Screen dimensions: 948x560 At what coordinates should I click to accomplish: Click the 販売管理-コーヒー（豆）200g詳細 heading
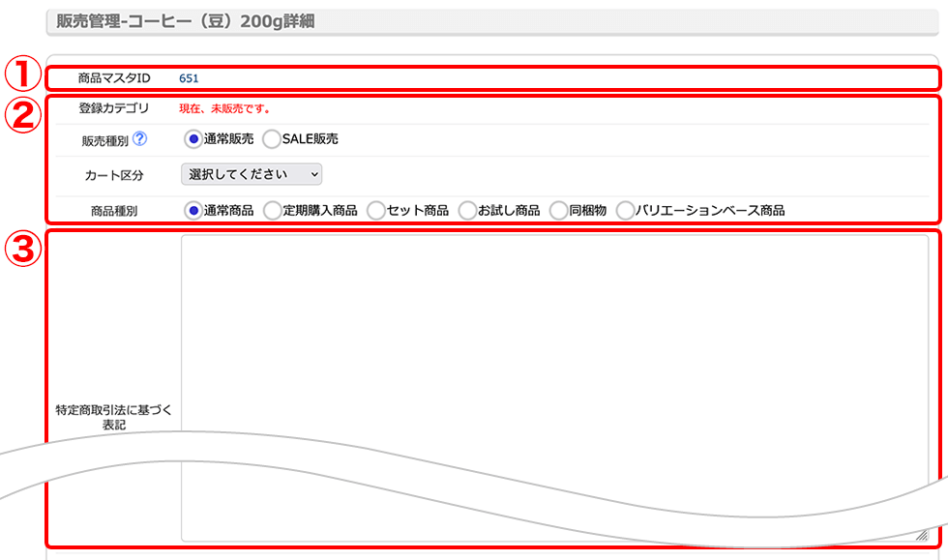pyautogui.click(x=185, y=22)
